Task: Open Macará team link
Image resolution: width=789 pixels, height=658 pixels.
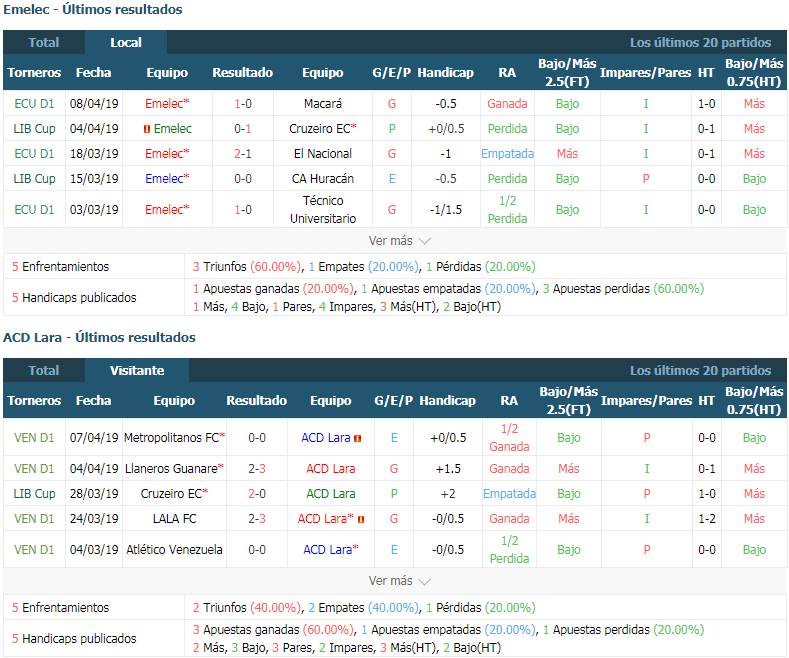Action: pos(323,104)
